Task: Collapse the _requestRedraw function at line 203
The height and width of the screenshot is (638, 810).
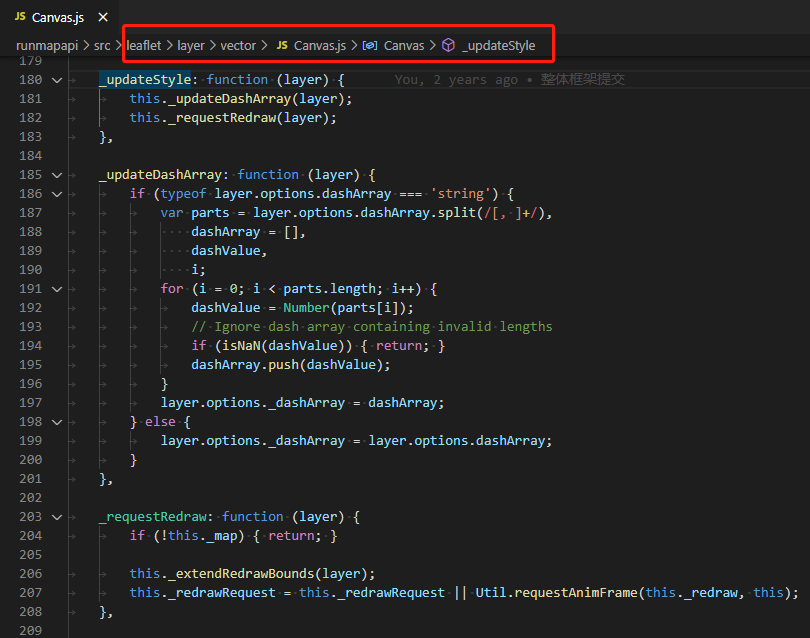Action: pyautogui.click(x=57, y=516)
